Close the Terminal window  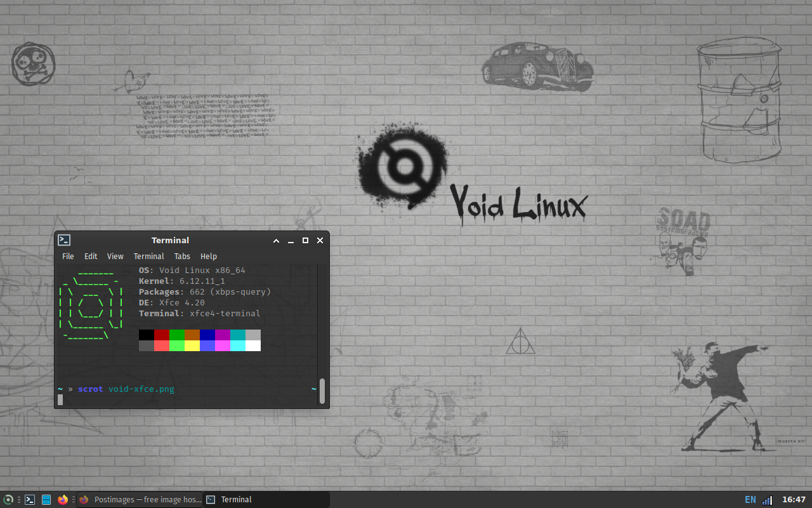click(320, 241)
